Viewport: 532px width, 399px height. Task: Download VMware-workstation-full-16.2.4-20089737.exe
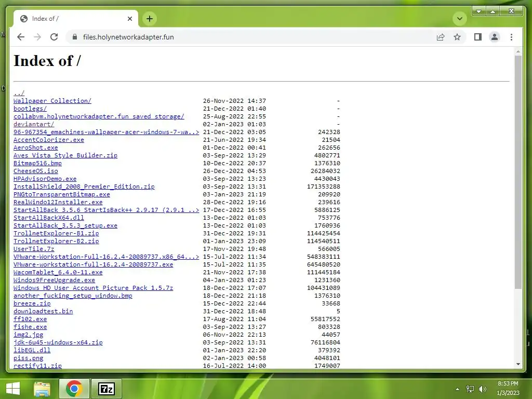tap(94, 264)
